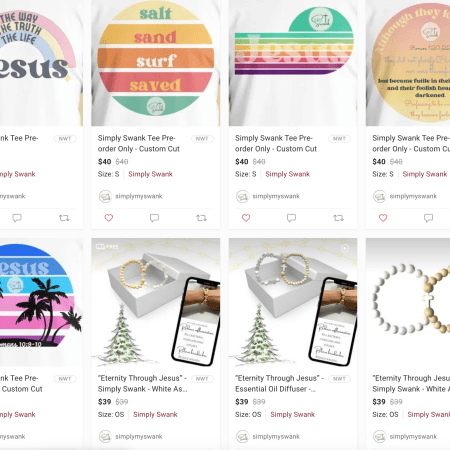Image resolution: width=450 pixels, height=450 pixels.
Task: View the white beaded cross bracelet photo
Action: click(408, 302)
